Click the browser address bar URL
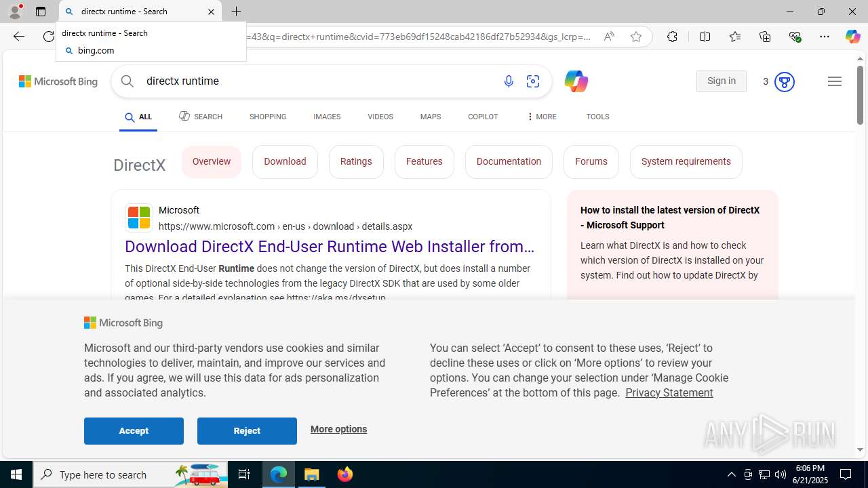Viewport: 868px width, 488px height. pyautogui.click(x=417, y=37)
